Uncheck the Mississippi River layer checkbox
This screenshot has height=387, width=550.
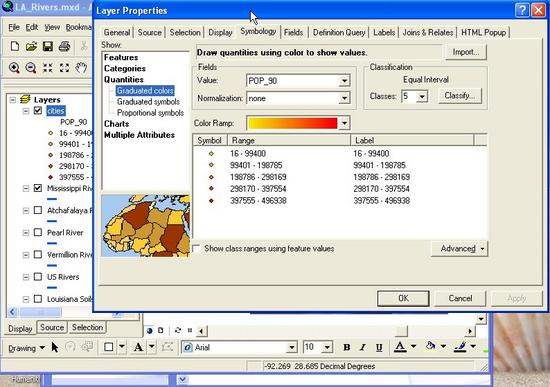tap(38, 188)
